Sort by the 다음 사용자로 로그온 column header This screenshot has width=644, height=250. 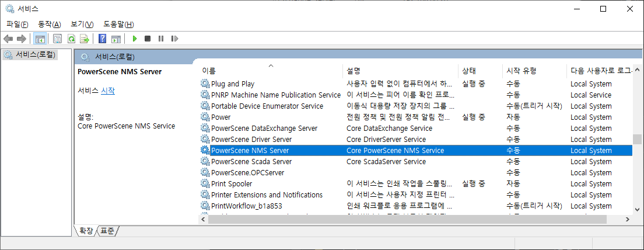click(599, 71)
